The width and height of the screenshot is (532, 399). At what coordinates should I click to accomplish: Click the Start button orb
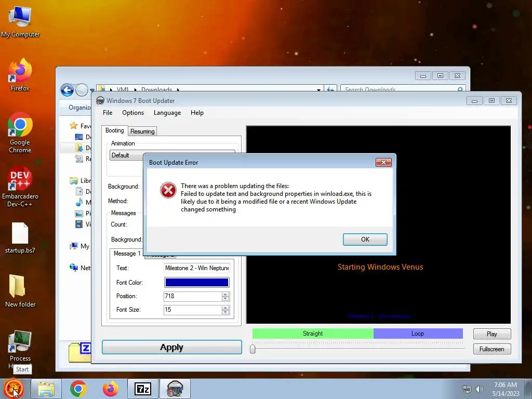point(14,389)
